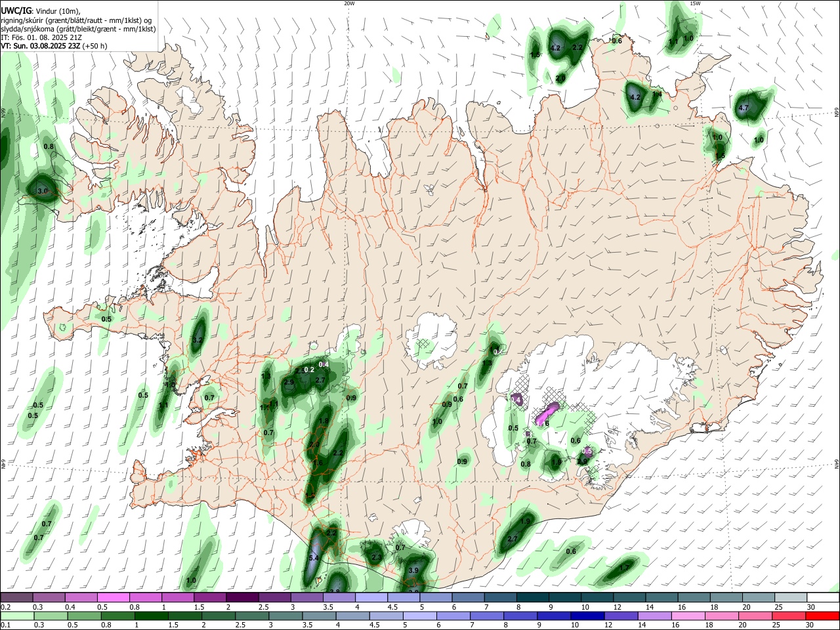
Task: Click the lilac 14 swatch in the rain legend
Action: coord(654,616)
